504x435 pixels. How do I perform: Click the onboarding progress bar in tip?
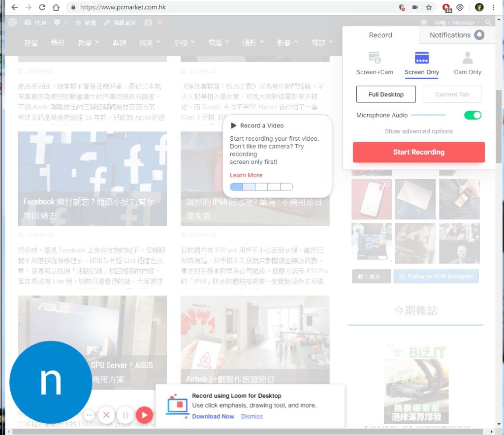point(261,186)
